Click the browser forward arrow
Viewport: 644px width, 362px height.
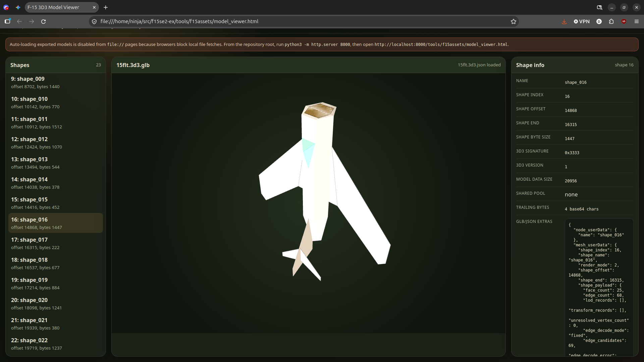(32, 21)
